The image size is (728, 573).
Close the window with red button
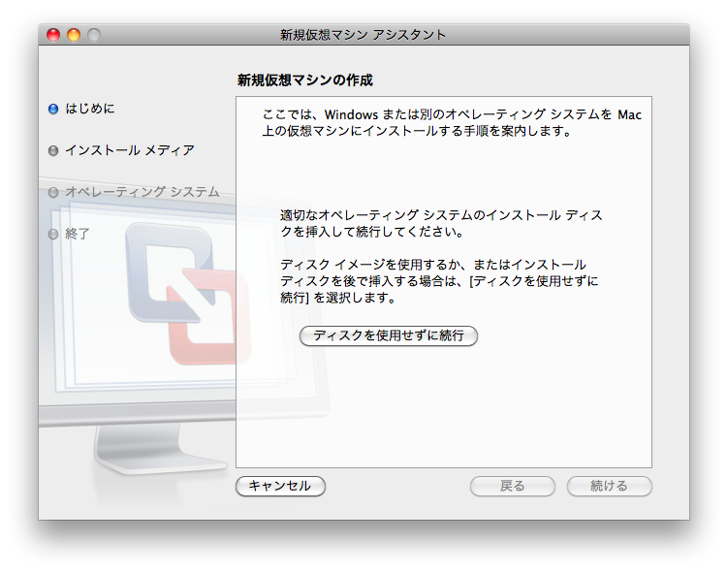(x=53, y=35)
